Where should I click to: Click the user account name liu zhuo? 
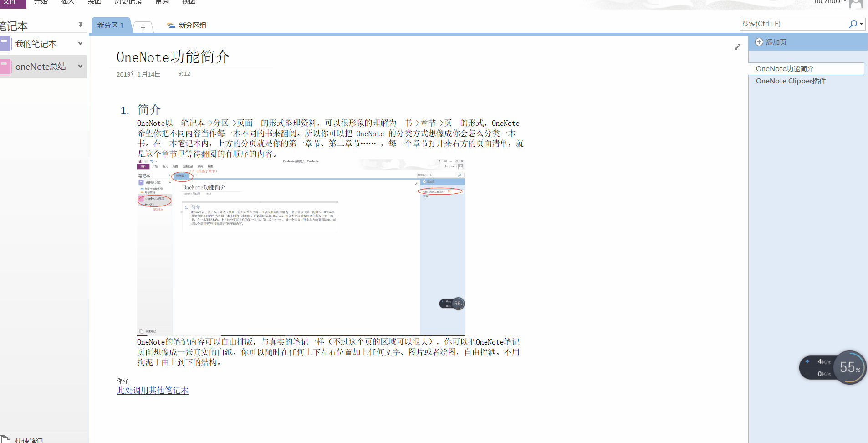pyautogui.click(x=827, y=2)
